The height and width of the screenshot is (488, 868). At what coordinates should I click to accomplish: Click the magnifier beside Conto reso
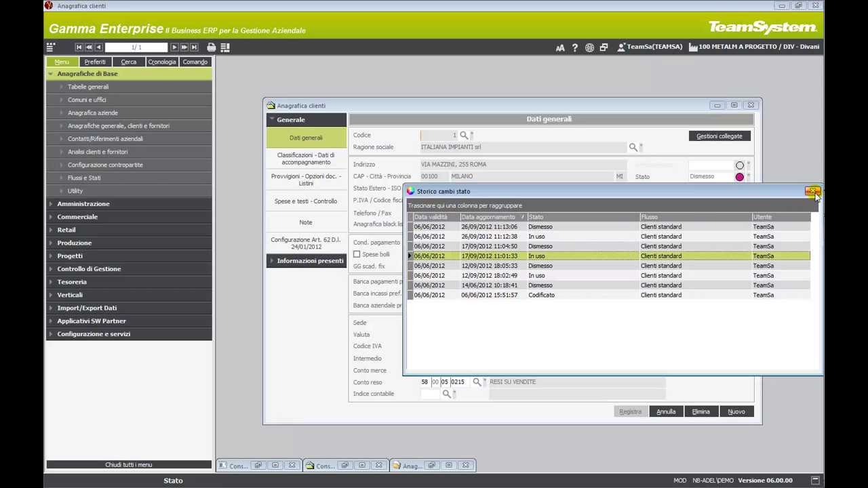click(x=477, y=382)
